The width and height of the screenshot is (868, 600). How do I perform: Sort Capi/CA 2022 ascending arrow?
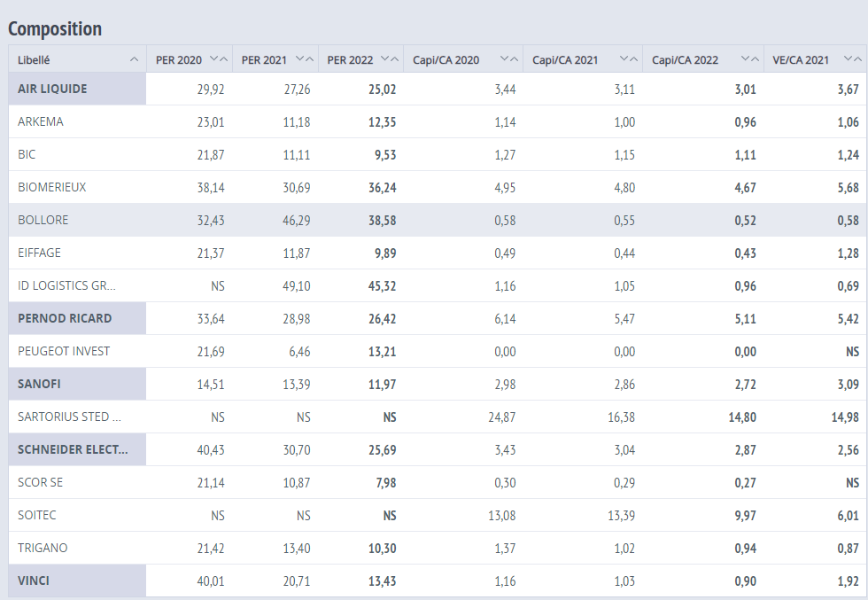coord(755,59)
